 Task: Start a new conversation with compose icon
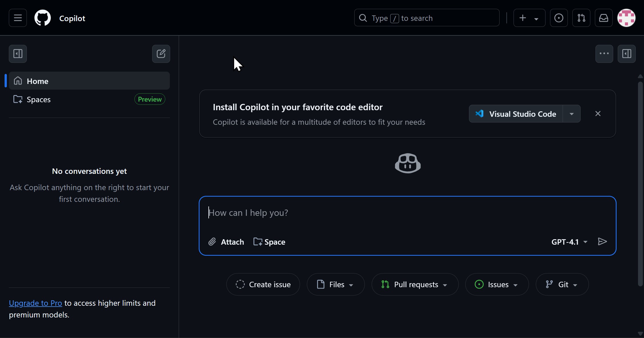[x=161, y=54]
